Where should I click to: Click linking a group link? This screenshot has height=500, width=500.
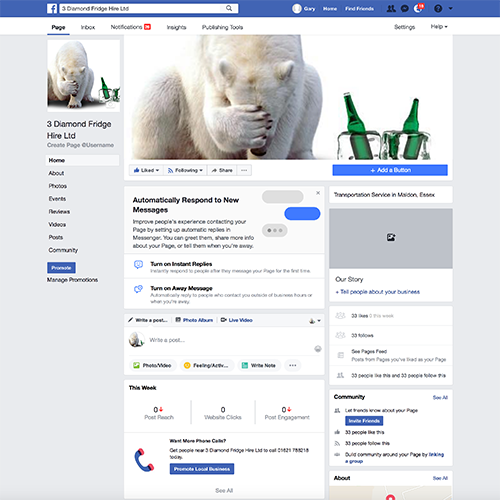point(436,454)
